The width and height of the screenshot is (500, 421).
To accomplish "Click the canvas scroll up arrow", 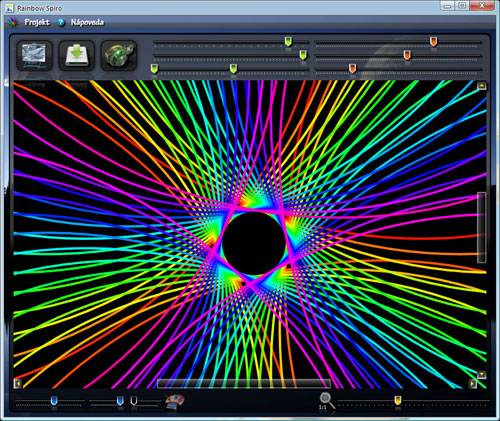I will click(481, 86).
